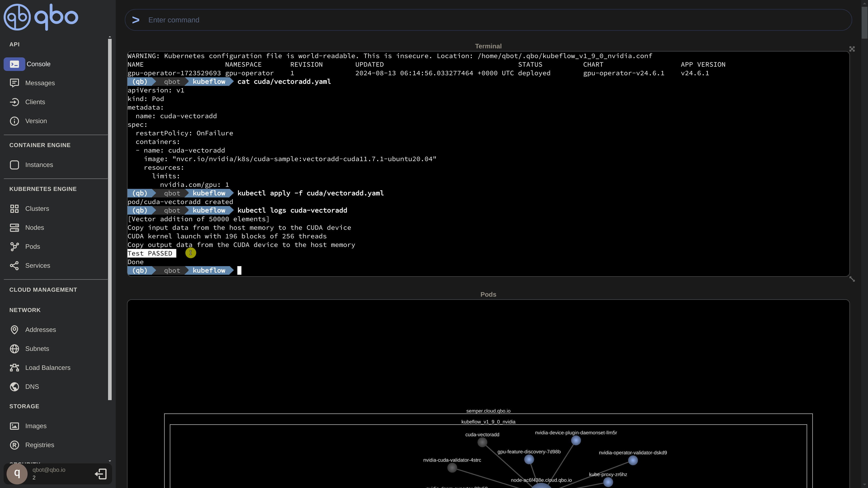The image size is (868, 488).
Task: Expand the Terminal to fullscreen
Action: coord(852,49)
